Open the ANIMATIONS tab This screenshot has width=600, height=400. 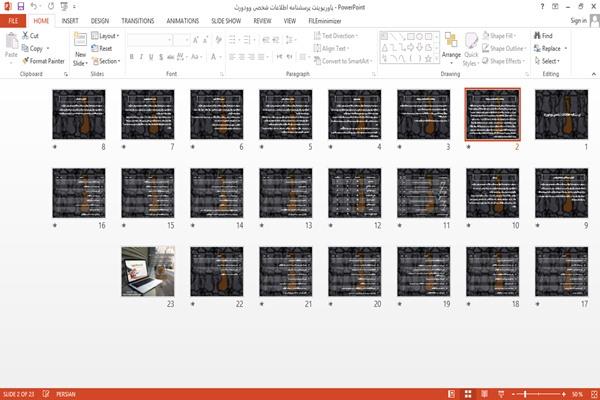[183, 21]
